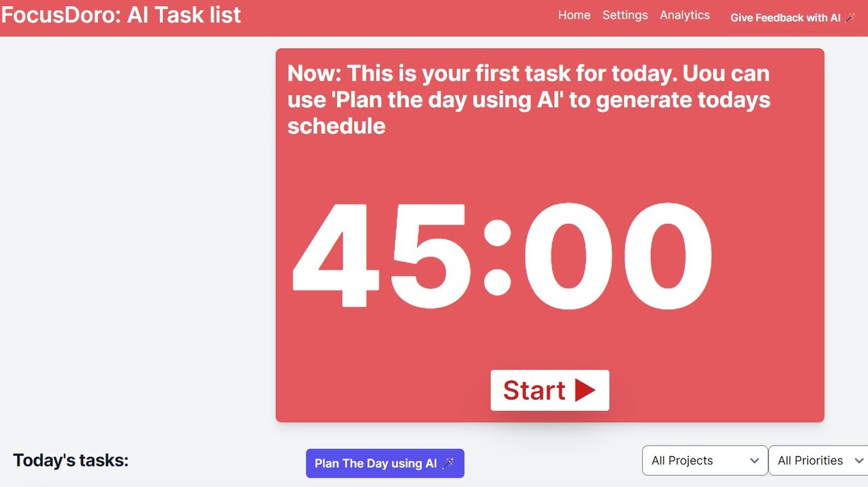Click the FocusDoro: AI Task list title
The width and height of the screenshot is (868, 487).
121,14
